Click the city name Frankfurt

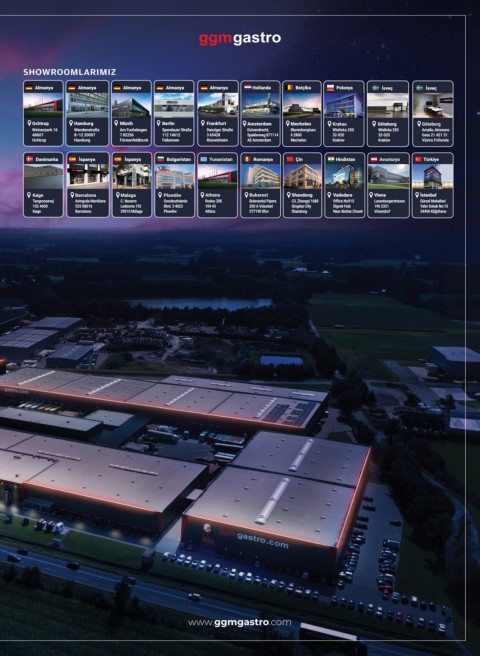click(x=216, y=123)
